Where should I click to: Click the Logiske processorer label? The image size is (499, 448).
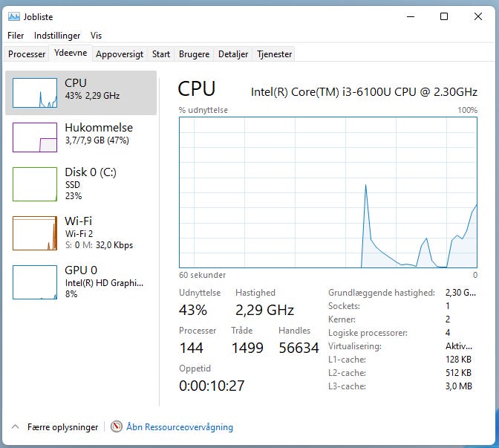(368, 333)
